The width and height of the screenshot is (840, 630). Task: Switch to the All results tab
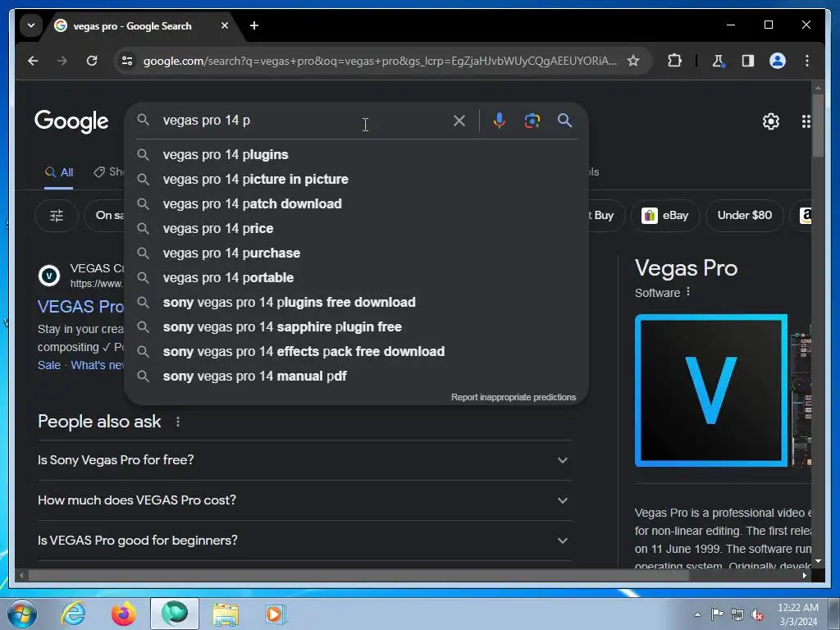(x=59, y=172)
